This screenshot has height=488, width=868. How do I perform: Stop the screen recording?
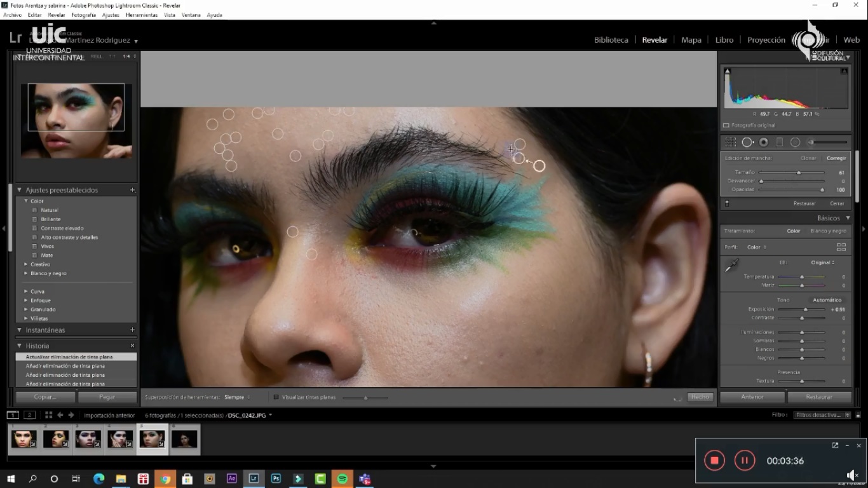pyautogui.click(x=714, y=461)
